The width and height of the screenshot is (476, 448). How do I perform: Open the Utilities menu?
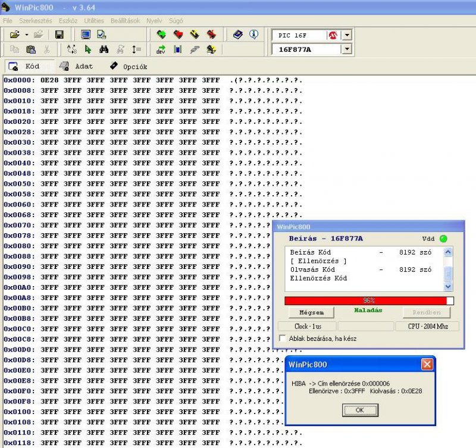94,21
